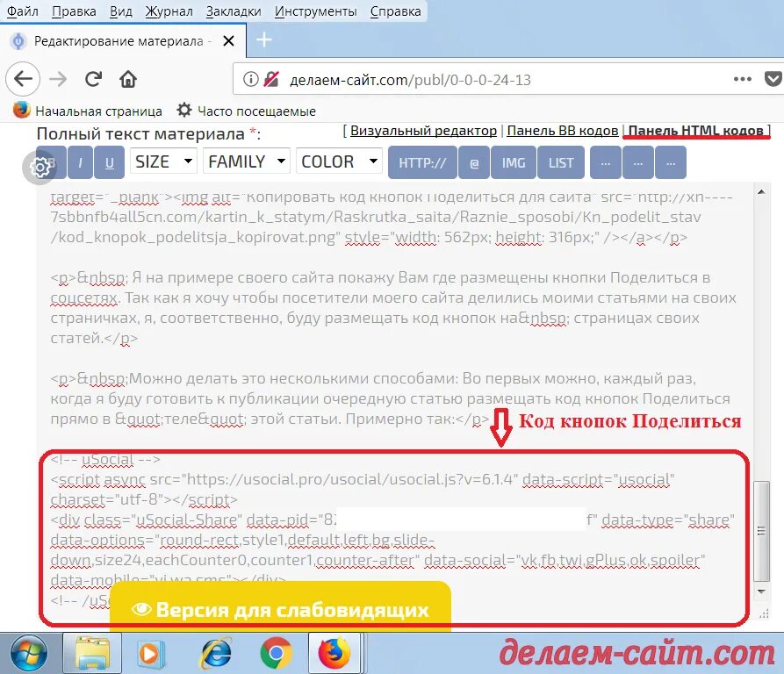784x674 pixels.
Task: Show site information icon in address bar
Action: [250, 79]
